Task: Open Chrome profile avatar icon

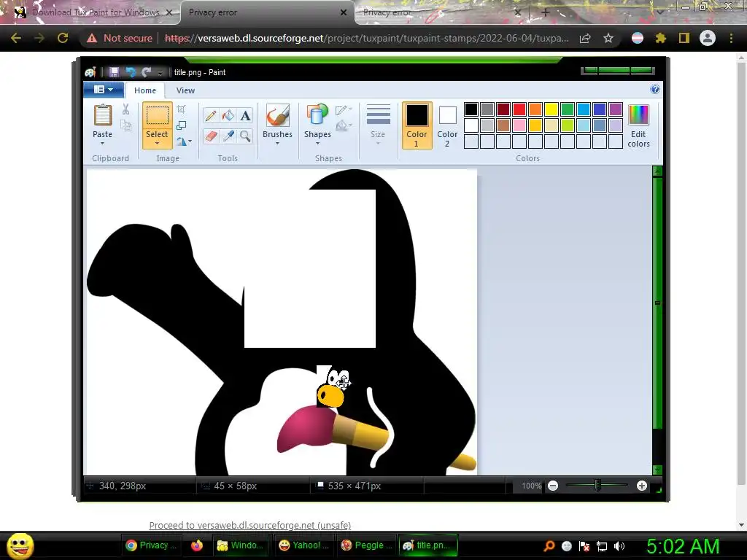Action: click(708, 38)
